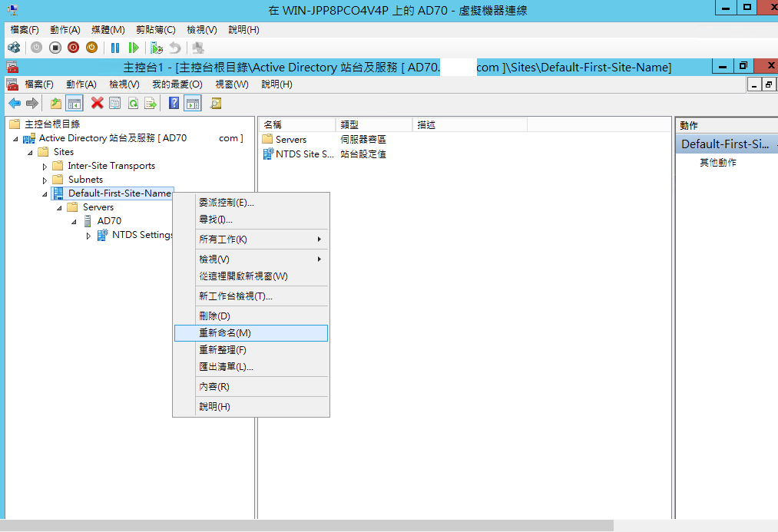Collapse the Default-First-Site-Name node

(45, 194)
